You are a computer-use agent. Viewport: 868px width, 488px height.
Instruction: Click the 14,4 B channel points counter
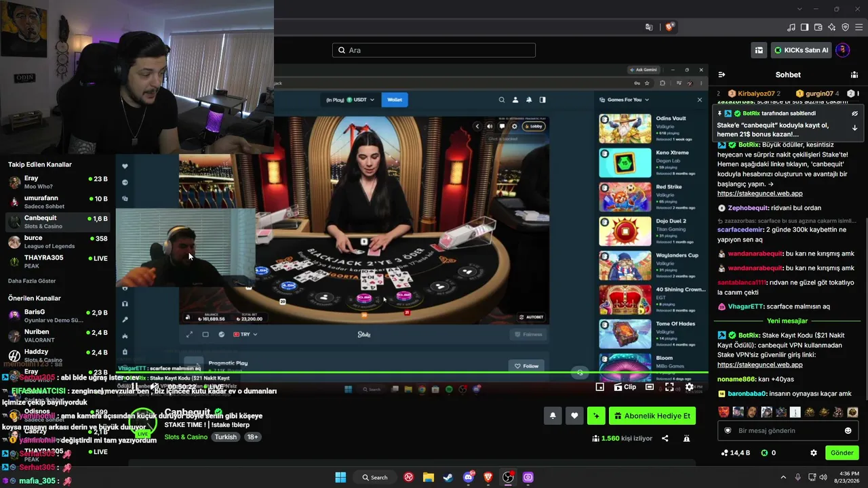[x=736, y=453]
